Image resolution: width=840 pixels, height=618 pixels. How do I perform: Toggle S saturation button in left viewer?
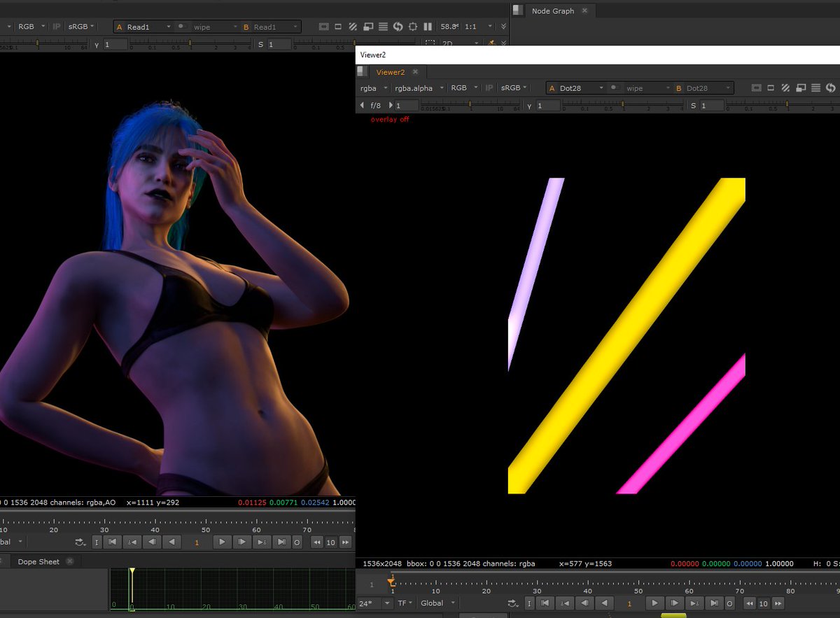(x=260, y=44)
